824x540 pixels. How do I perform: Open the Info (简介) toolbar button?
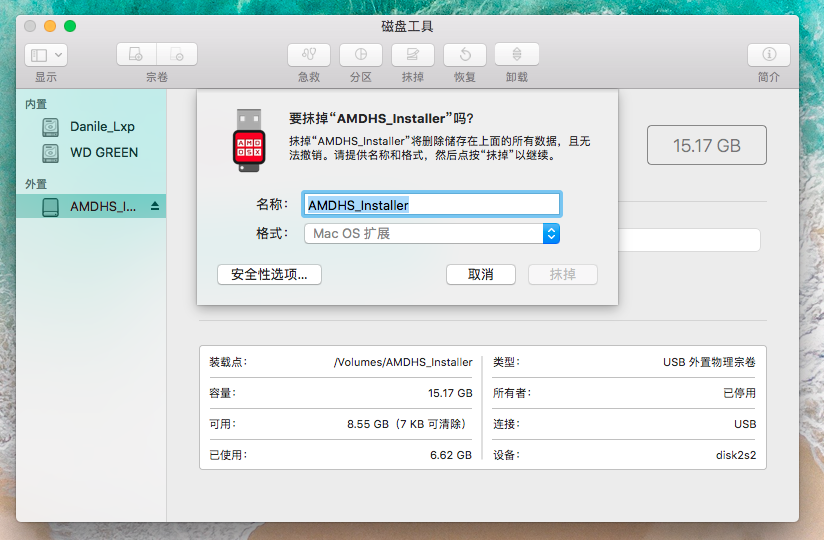click(769, 55)
